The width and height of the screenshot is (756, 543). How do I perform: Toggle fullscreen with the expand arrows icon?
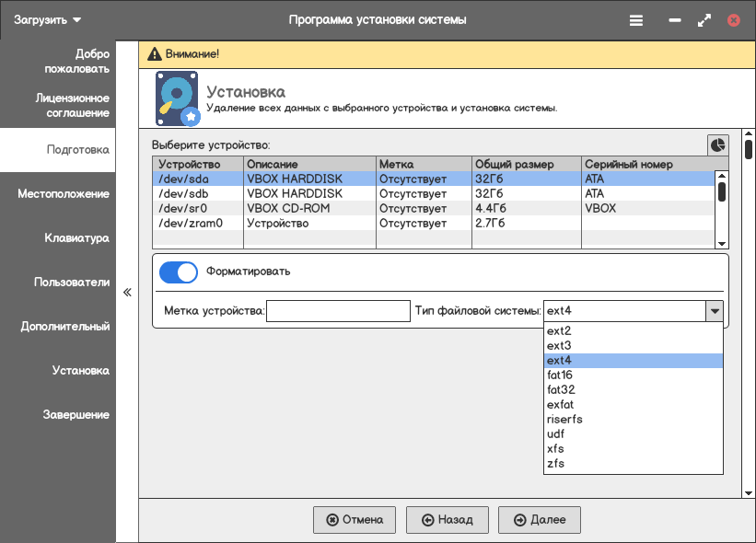click(x=704, y=19)
